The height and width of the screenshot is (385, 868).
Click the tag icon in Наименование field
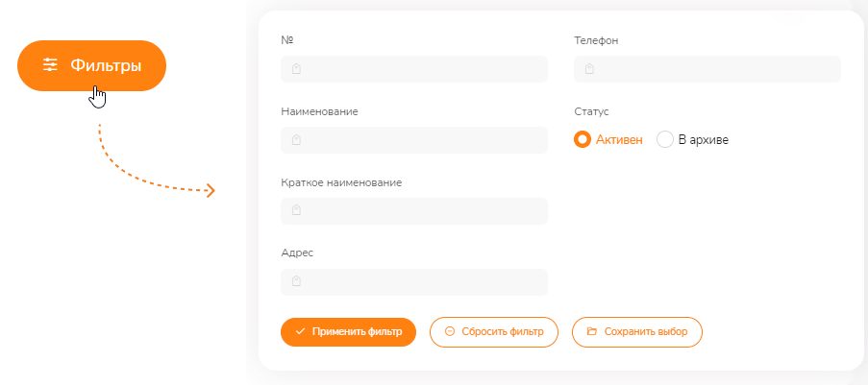[x=296, y=140]
